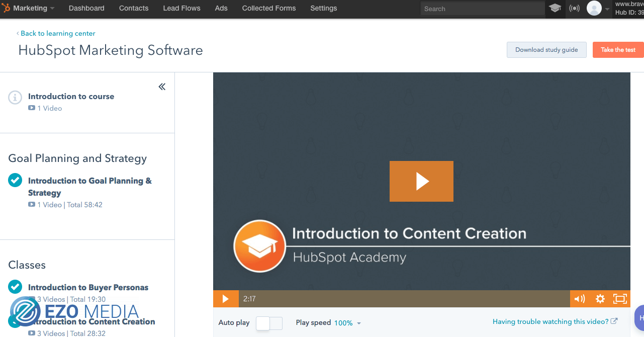This screenshot has height=337, width=644.
Task: Click the HubSpot Academy orange badge logo
Action: pyautogui.click(x=259, y=246)
